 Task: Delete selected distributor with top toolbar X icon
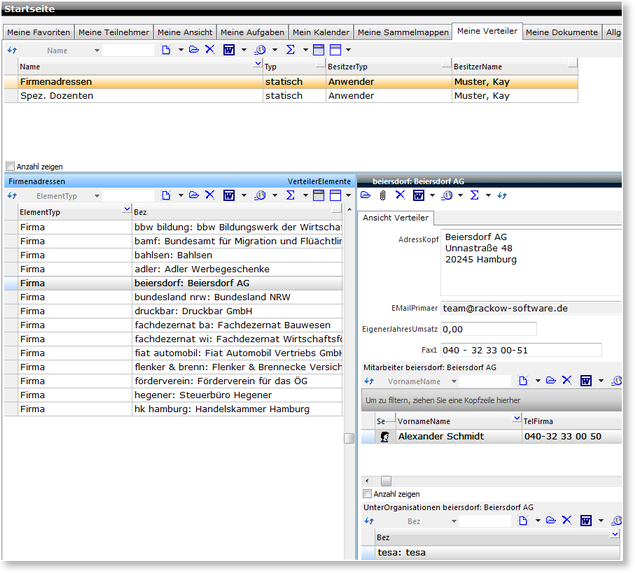click(210, 49)
